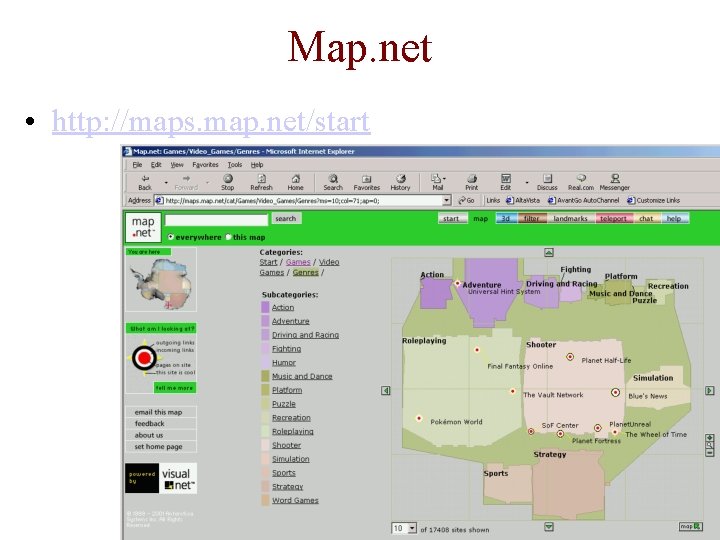Screen dimensions: 720x540
Task: Click the Stop toolbar icon
Action: click(228, 182)
